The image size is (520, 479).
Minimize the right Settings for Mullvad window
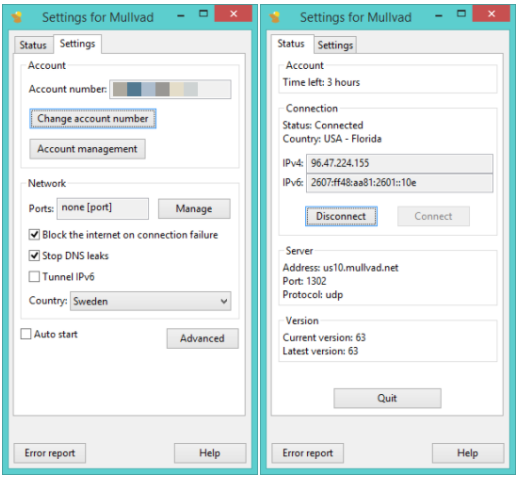click(439, 15)
